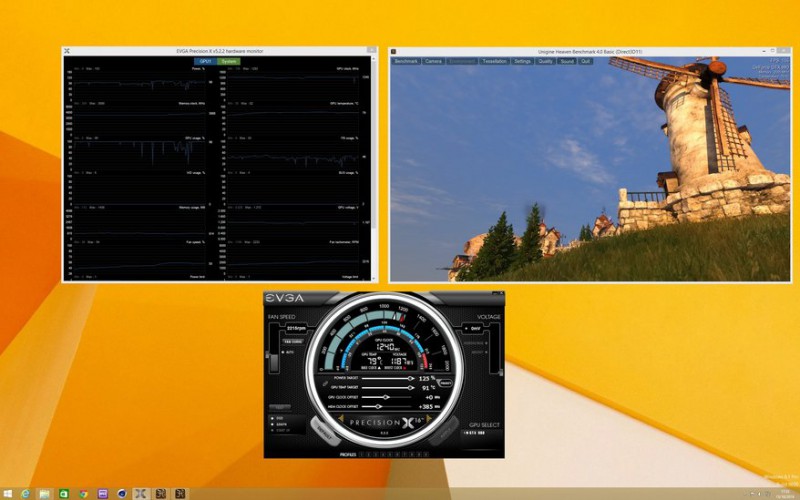800x500 pixels.
Task: Click the Priority button beside the Power Target
Action: 445,383
